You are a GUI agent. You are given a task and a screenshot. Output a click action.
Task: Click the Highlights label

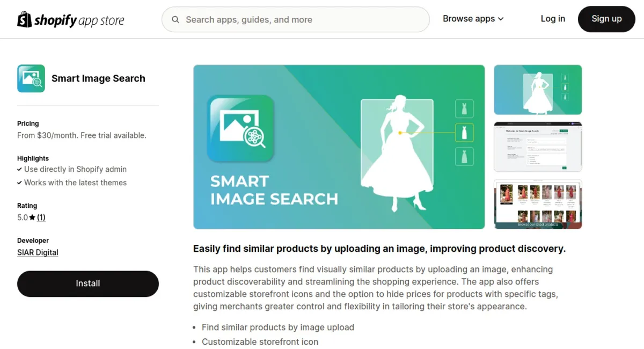(x=33, y=158)
